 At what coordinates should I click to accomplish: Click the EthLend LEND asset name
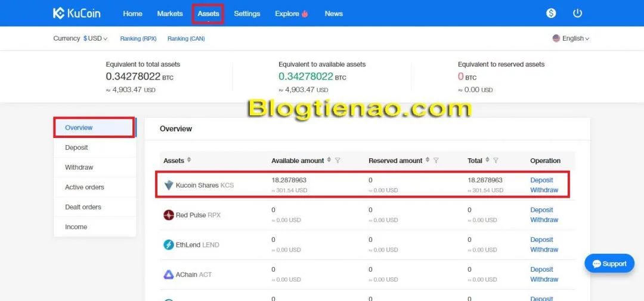point(197,245)
